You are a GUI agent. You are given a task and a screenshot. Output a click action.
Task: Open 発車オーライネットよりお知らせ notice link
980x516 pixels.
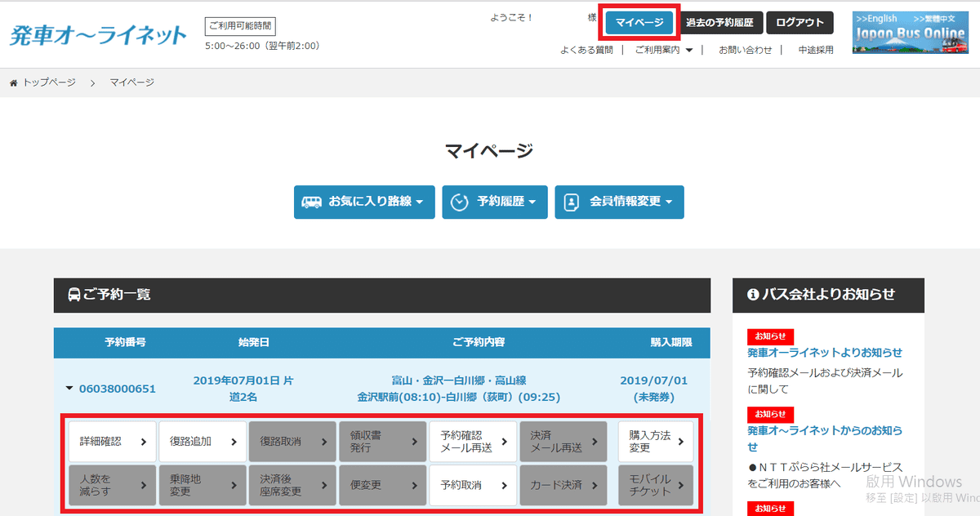tap(825, 353)
